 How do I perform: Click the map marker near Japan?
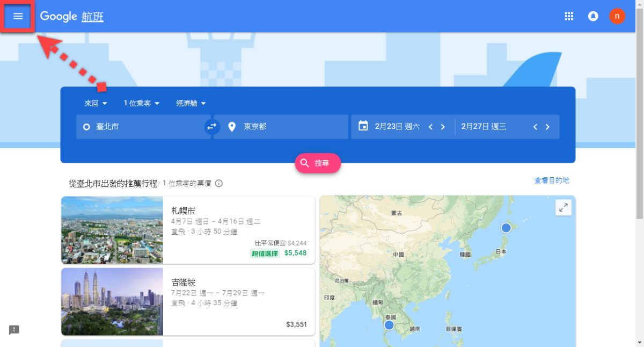click(506, 228)
